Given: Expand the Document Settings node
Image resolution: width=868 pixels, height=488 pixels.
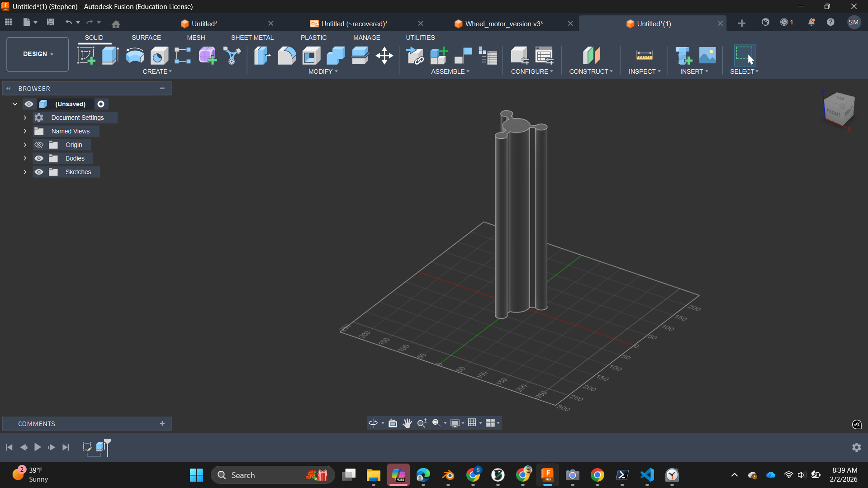Looking at the screenshot, I should click(x=25, y=118).
